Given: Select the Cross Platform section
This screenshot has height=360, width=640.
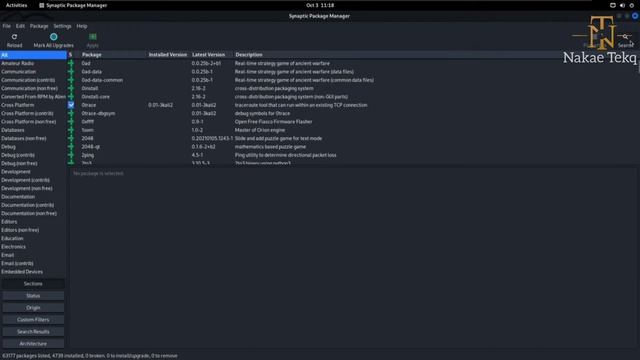Looking at the screenshot, I should tap(33, 105).
